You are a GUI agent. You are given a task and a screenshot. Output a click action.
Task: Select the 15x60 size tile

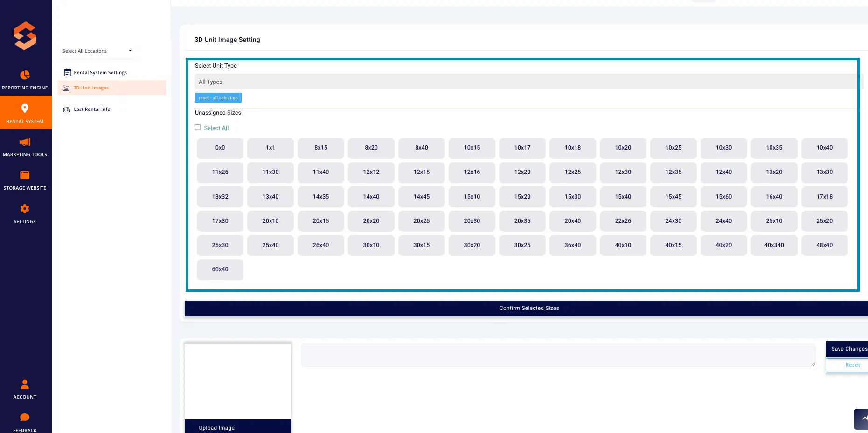(x=724, y=197)
